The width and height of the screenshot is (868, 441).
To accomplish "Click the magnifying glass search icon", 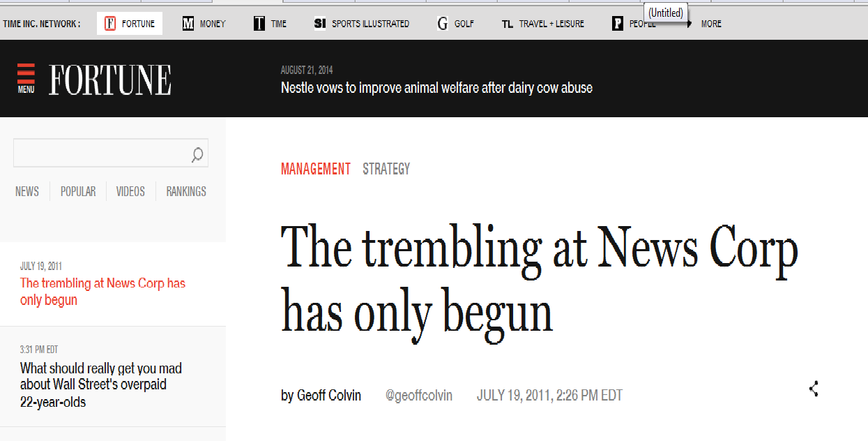I will [197, 153].
